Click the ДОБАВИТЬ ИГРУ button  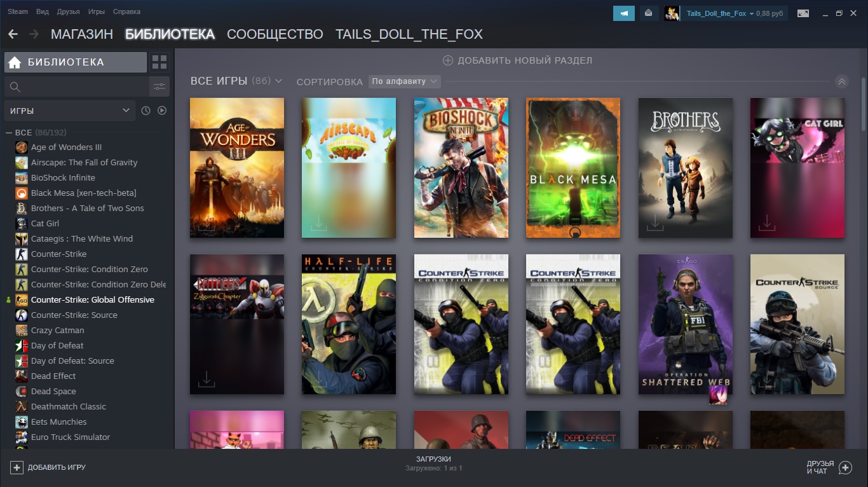pyautogui.click(x=48, y=467)
